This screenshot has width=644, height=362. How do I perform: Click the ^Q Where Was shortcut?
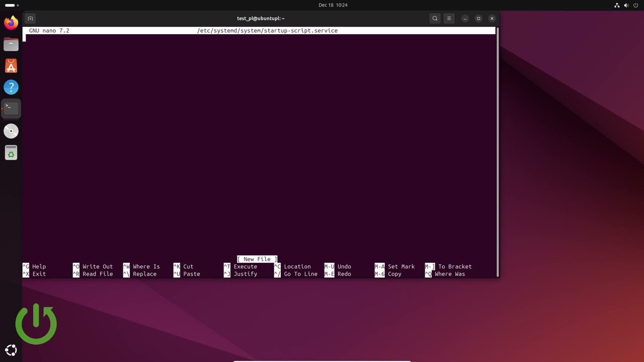click(445, 274)
